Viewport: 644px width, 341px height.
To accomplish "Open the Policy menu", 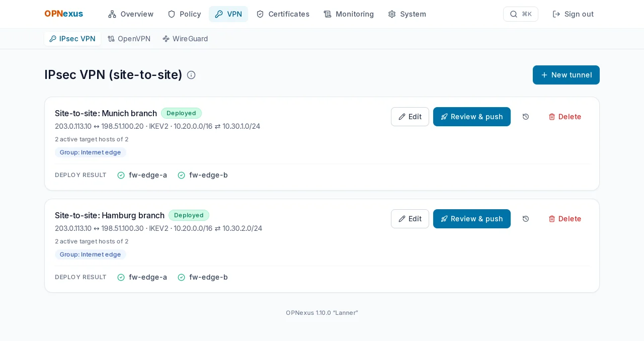I will pyautogui.click(x=184, y=14).
